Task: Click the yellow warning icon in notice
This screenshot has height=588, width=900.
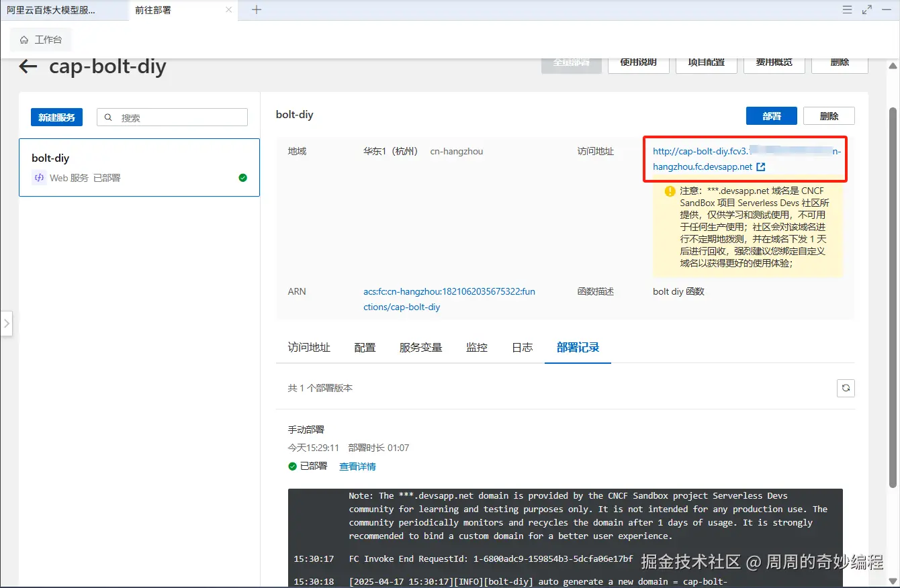Action: (670, 191)
